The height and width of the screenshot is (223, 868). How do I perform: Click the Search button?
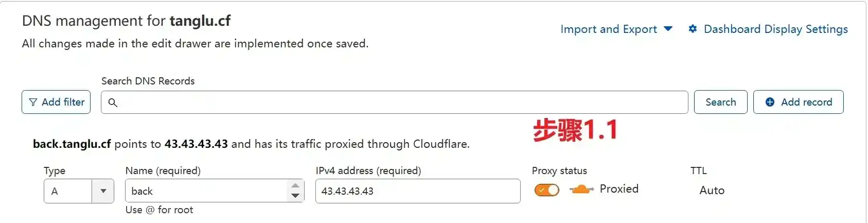[720, 102]
